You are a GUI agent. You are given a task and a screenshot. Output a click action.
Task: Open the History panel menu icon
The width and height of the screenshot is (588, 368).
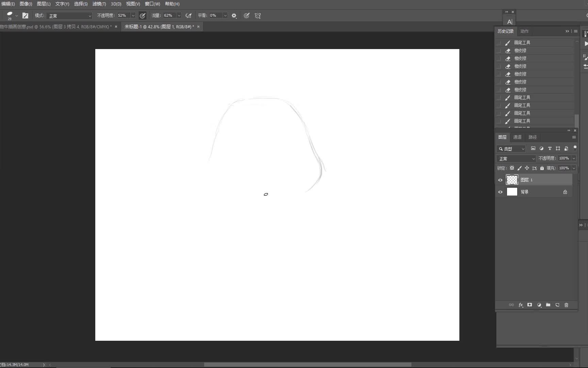tap(576, 31)
